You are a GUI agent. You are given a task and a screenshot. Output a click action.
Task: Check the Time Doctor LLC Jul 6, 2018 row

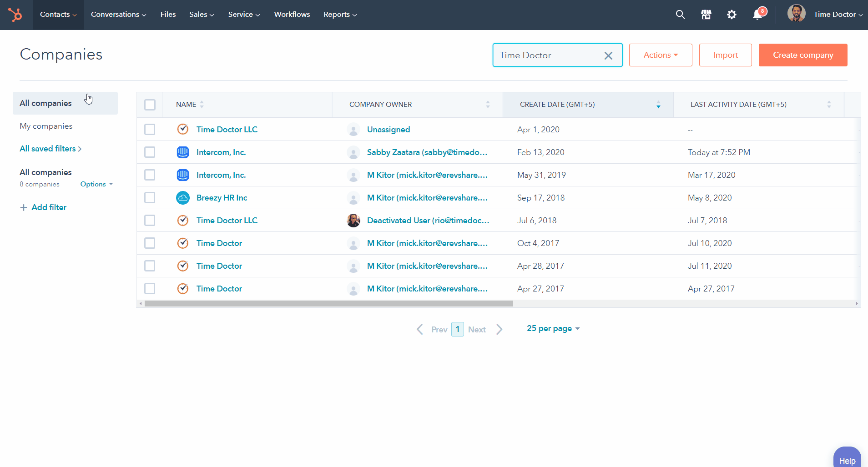tap(150, 220)
